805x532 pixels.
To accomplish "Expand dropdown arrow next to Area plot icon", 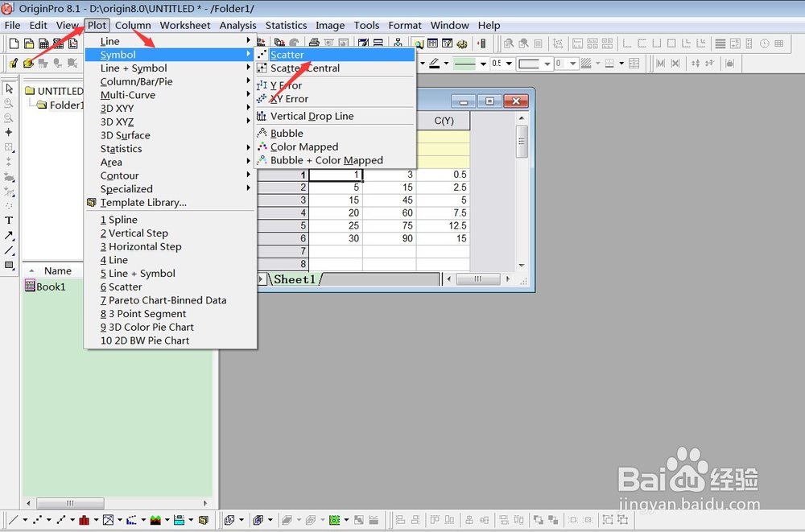I will coord(167,520).
